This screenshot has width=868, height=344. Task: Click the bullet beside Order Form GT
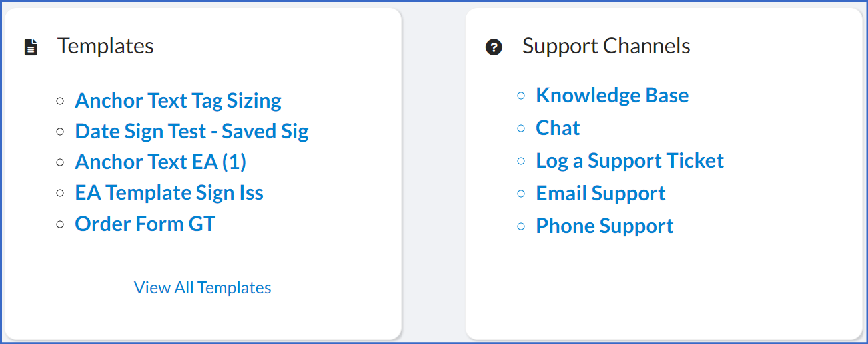click(61, 224)
